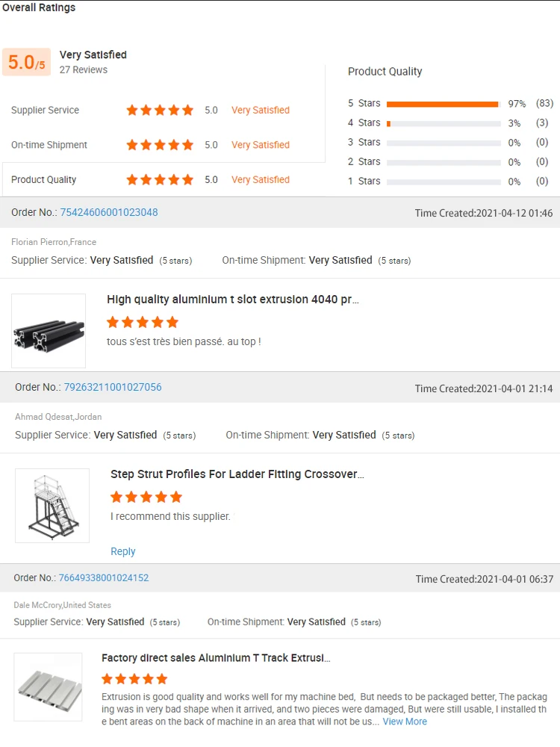Open the ladder crossover product thumbnail

coord(52,506)
